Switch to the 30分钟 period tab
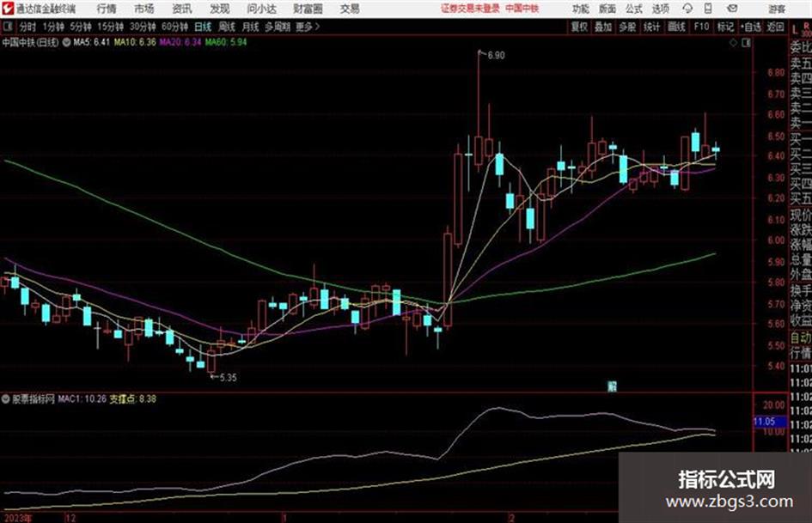 tap(143, 27)
